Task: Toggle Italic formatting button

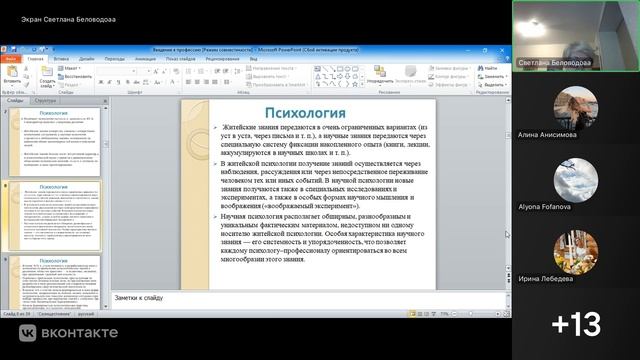Action: click(109, 82)
